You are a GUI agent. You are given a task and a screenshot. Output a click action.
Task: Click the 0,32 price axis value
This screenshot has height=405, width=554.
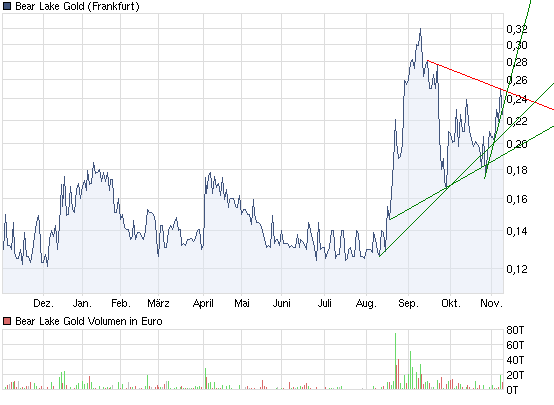(517, 29)
